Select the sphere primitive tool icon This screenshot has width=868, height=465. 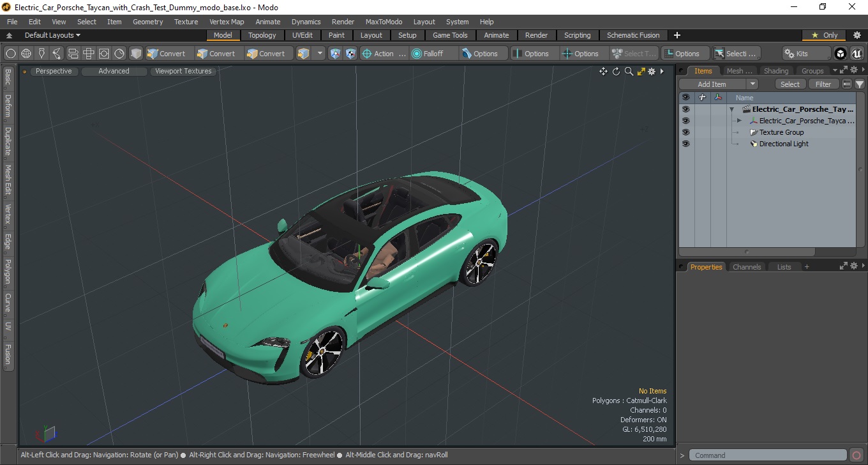[11, 54]
